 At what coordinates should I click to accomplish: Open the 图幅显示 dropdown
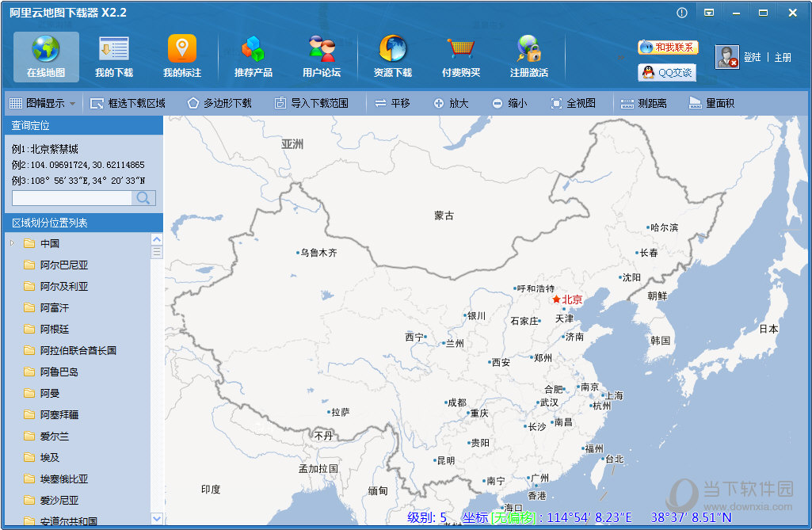click(x=43, y=104)
